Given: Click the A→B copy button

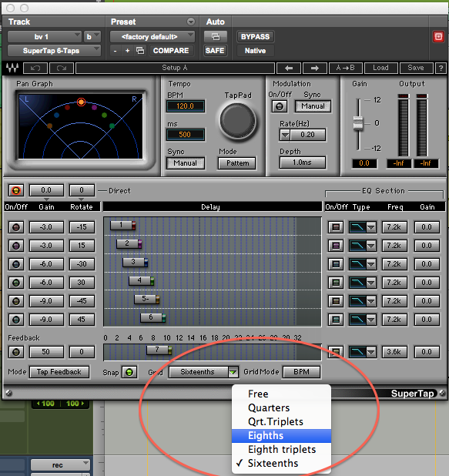Looking at the screenshot, I should click(x=346, y=68).
